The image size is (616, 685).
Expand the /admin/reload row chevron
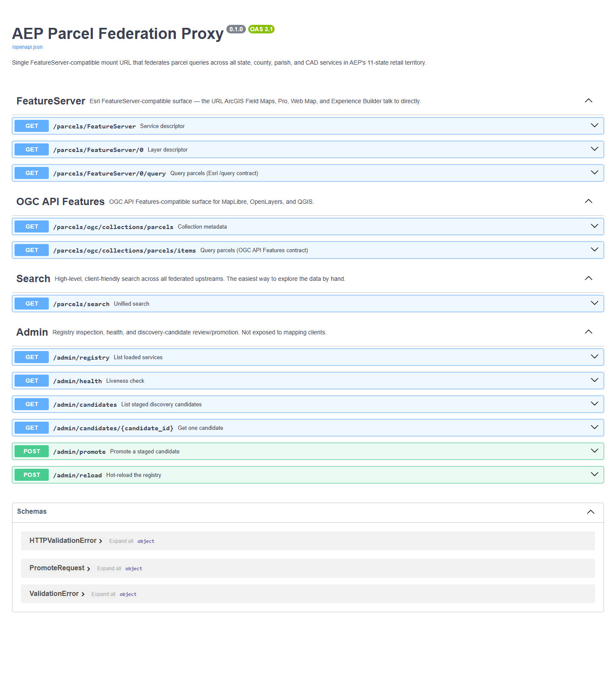(595, 474)
